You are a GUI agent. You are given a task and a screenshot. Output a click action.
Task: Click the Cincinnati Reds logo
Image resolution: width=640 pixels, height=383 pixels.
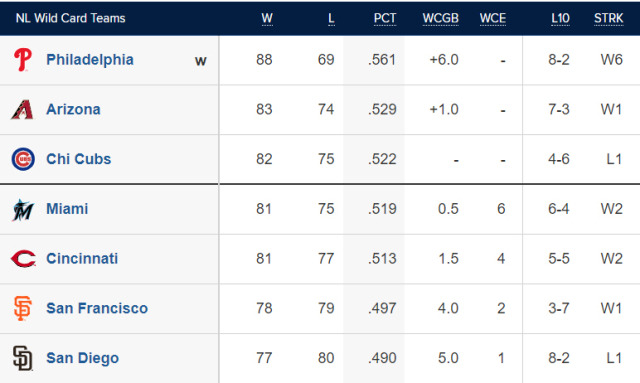(x=23, y=258)
